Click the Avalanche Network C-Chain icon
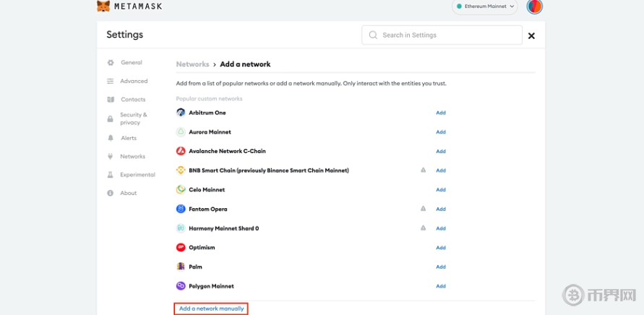Screen dimensions: 644x315 (181, 151)
